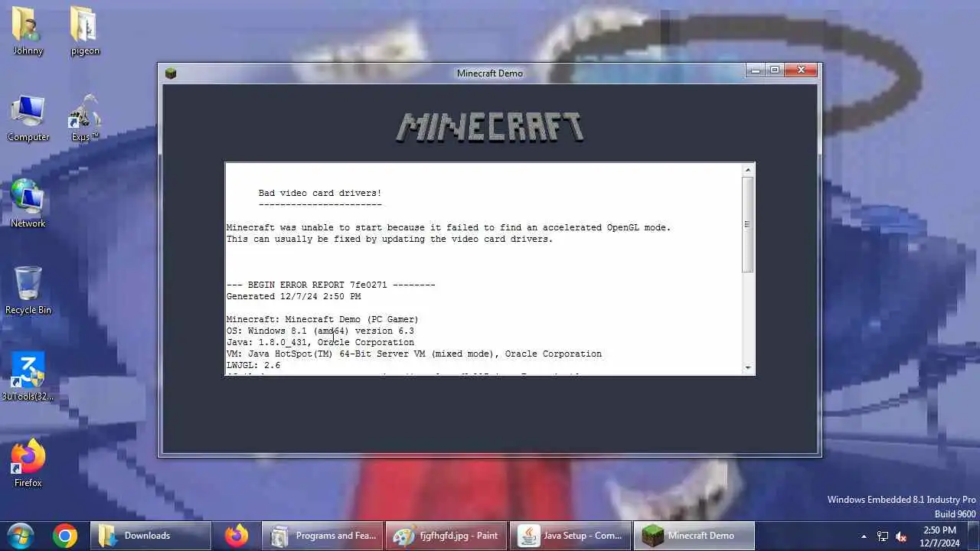Image resolution: width=980 pixels, height=551 pixels.
Task: Switch to Programs and Features taskbar window
Action: point(322,536)
